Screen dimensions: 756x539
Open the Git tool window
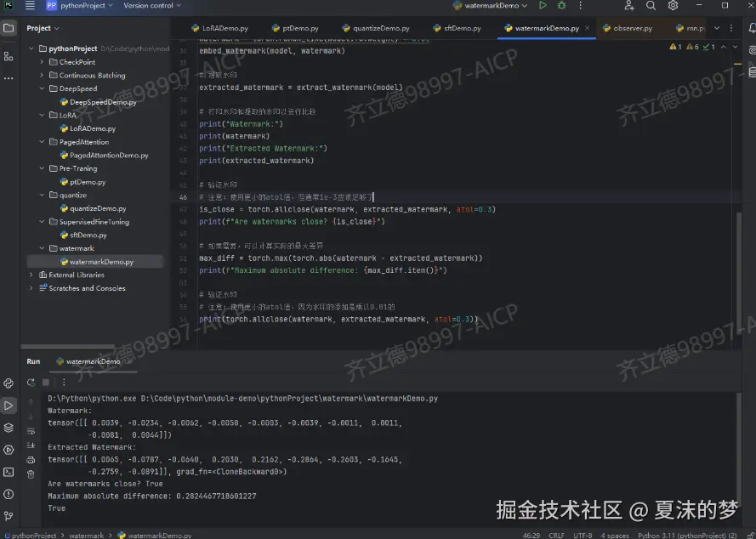tap(9, 516)
